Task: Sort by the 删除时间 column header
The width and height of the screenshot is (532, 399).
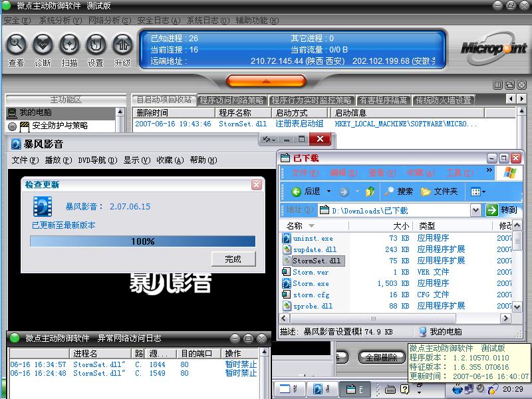Action: click(x=174, y=112)
